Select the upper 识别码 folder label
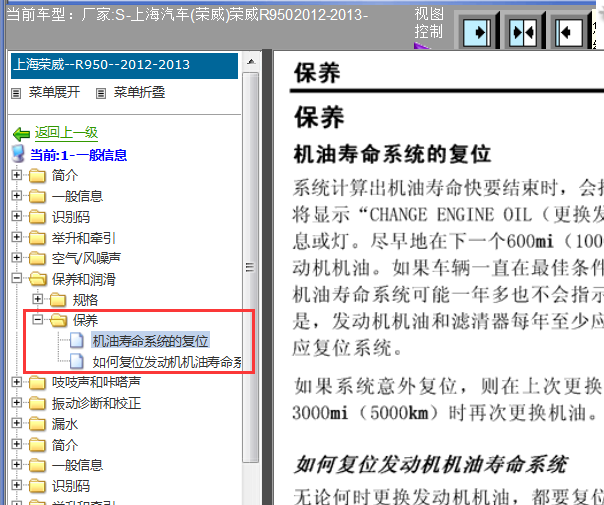This screenshot has height=505, width=604. [x=71, y=217]
